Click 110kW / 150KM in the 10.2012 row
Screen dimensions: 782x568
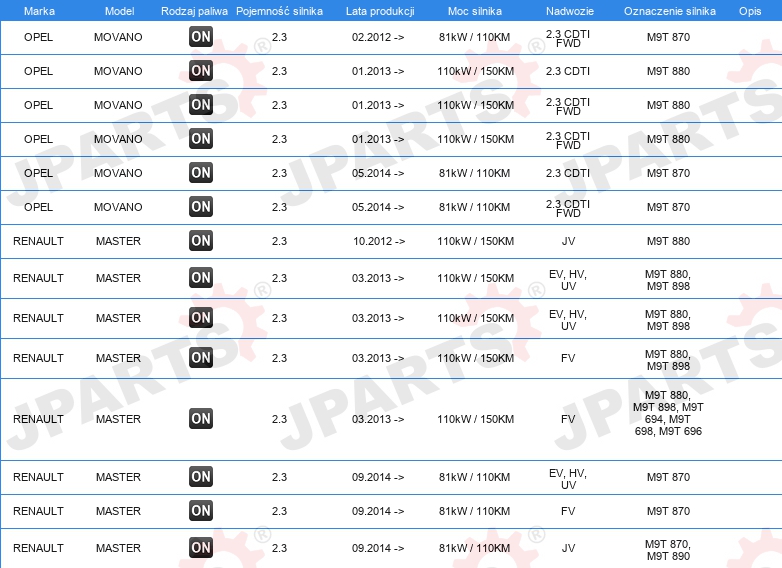click(476, 241)
